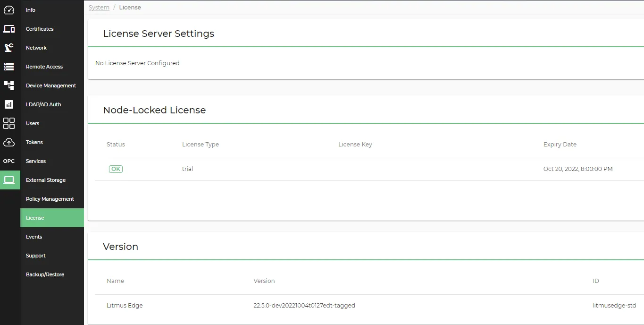This screenshot has width=644, height=325.
Task: Click the Name column header
Action: click(x=115, y=281)
